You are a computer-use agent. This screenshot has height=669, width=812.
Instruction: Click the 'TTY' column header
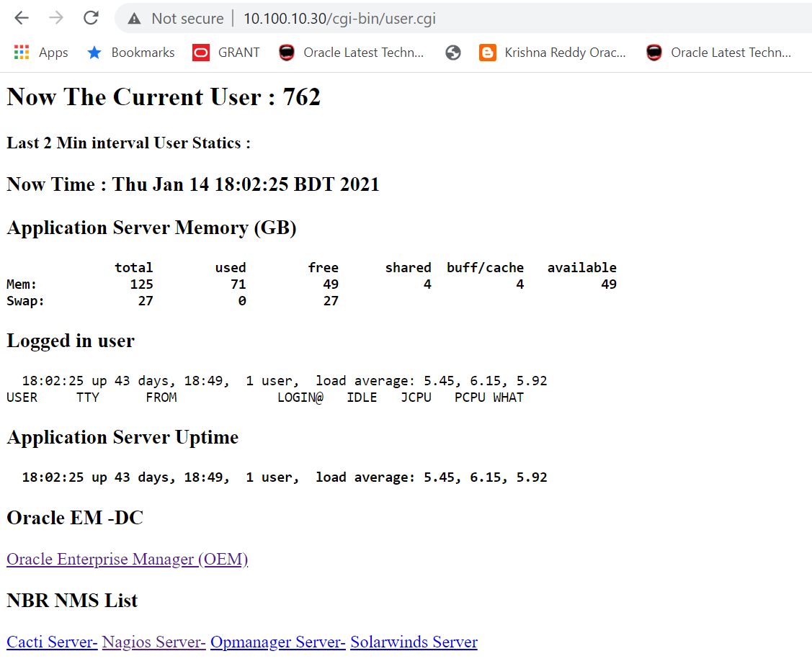click(87, 398)
